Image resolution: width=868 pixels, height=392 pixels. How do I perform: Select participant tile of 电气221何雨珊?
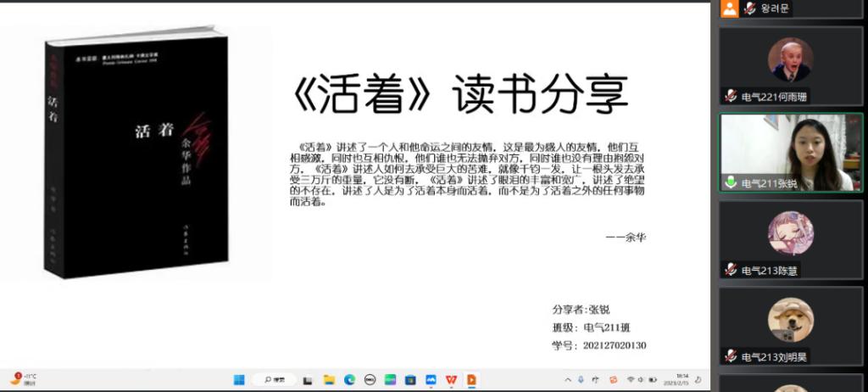[791, 66]
